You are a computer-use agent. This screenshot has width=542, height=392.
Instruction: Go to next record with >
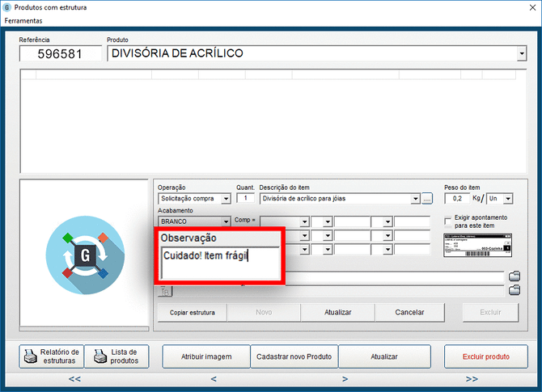345,379
